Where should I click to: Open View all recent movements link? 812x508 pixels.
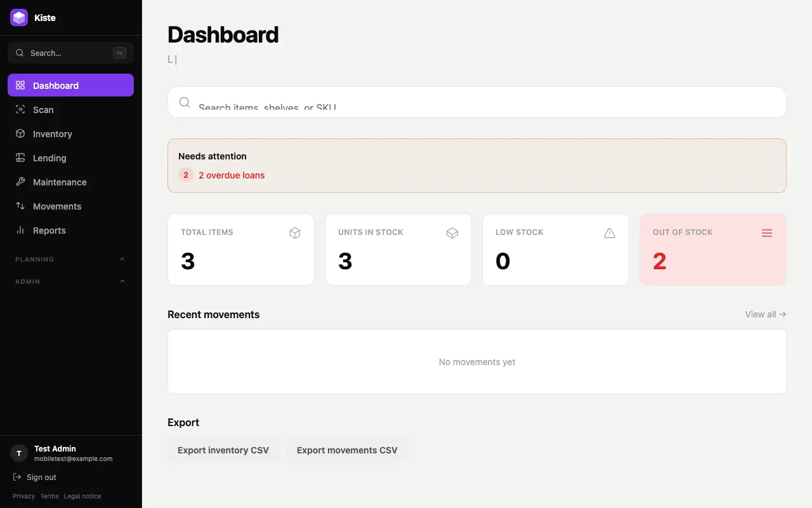point(766,314)
